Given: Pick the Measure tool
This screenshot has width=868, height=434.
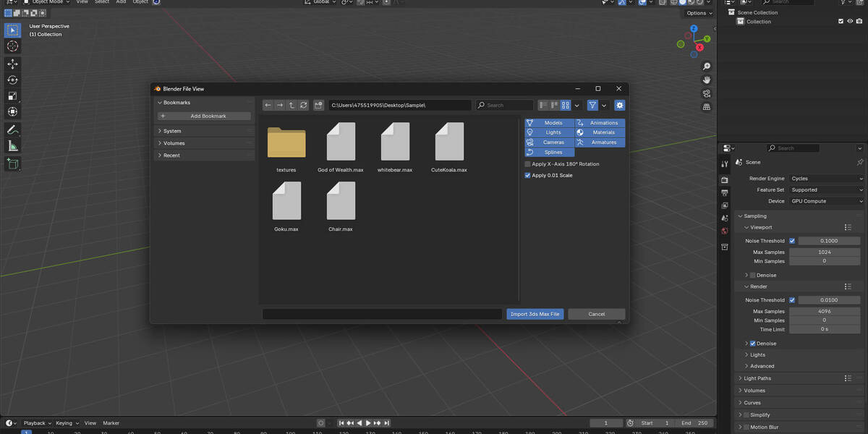Looking at the screenshot, I should (12, 146).
